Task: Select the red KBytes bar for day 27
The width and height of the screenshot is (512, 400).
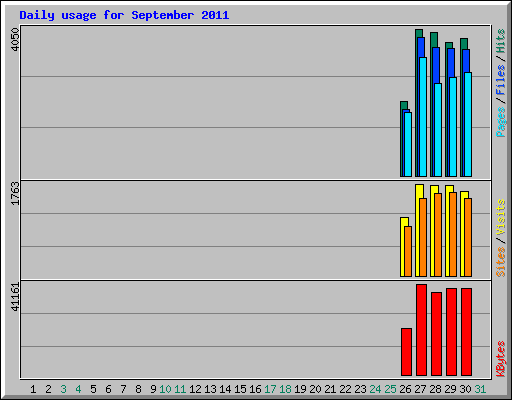Action: pos(421,330)
